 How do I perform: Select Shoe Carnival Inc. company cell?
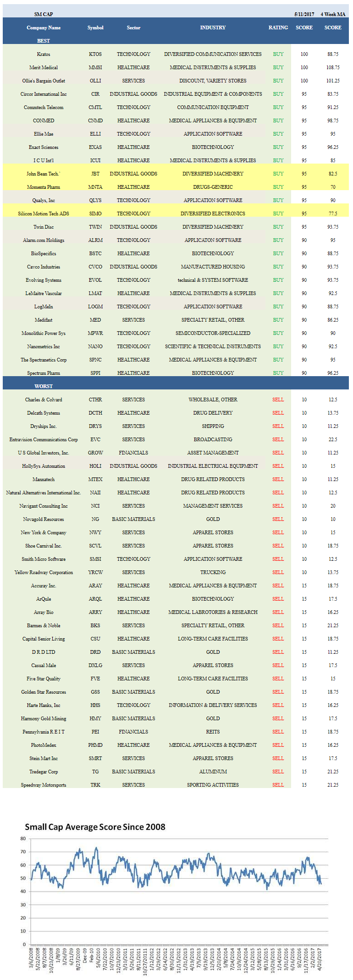point(44,546)
